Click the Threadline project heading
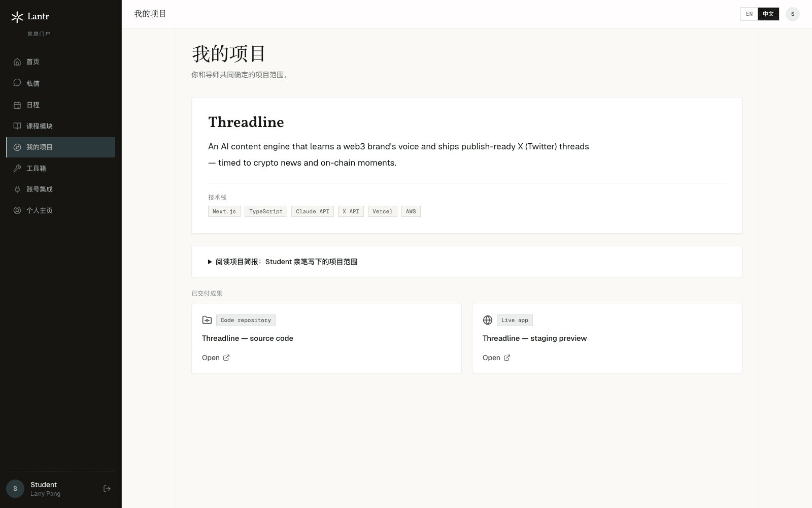The height and width of the screenshot is (508, 812). tap(246, 122)
